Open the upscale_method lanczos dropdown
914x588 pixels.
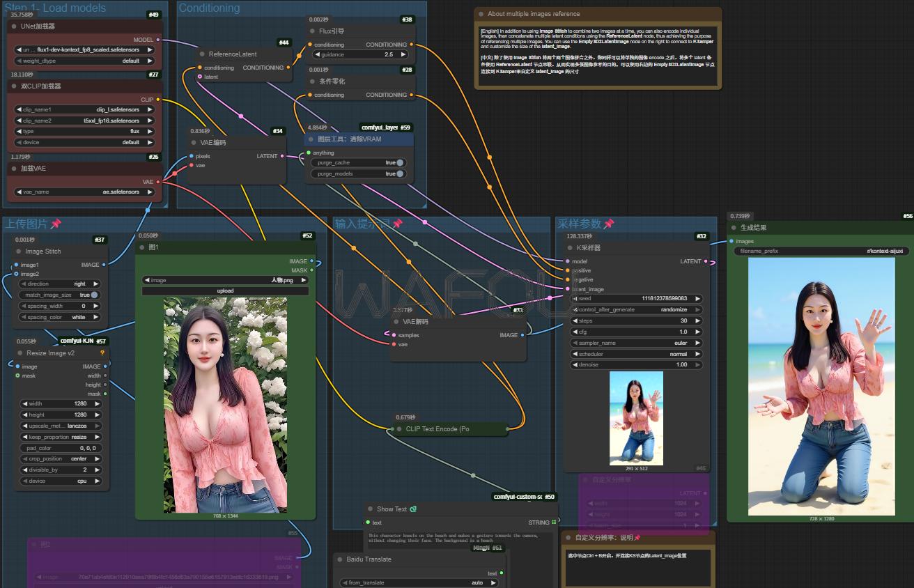[x=63, y=426]
